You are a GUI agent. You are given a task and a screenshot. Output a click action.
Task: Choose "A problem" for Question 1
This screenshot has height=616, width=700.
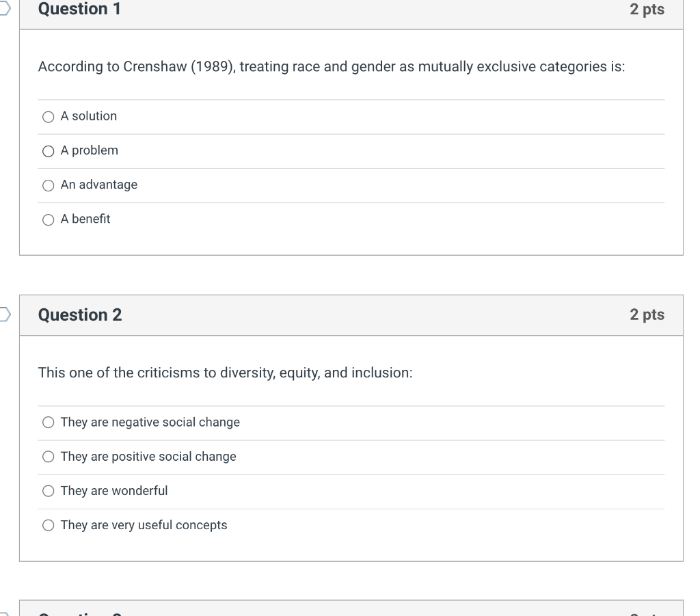point(48,150)
